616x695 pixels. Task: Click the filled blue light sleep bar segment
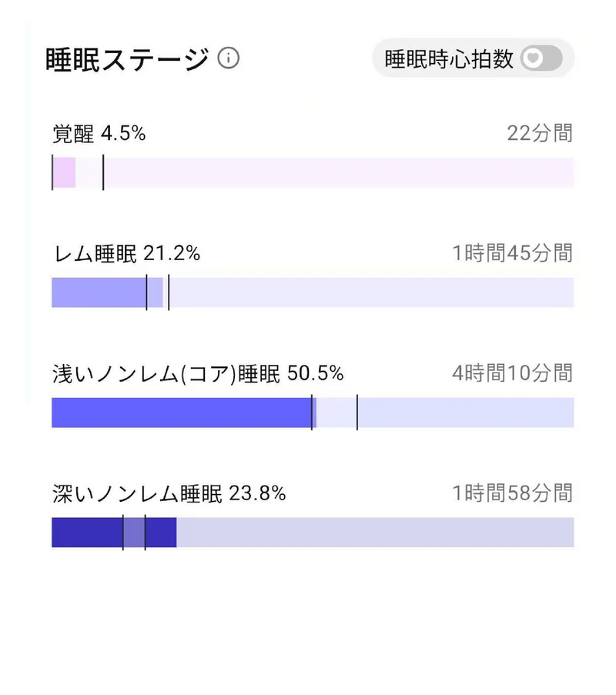point(181,413)
